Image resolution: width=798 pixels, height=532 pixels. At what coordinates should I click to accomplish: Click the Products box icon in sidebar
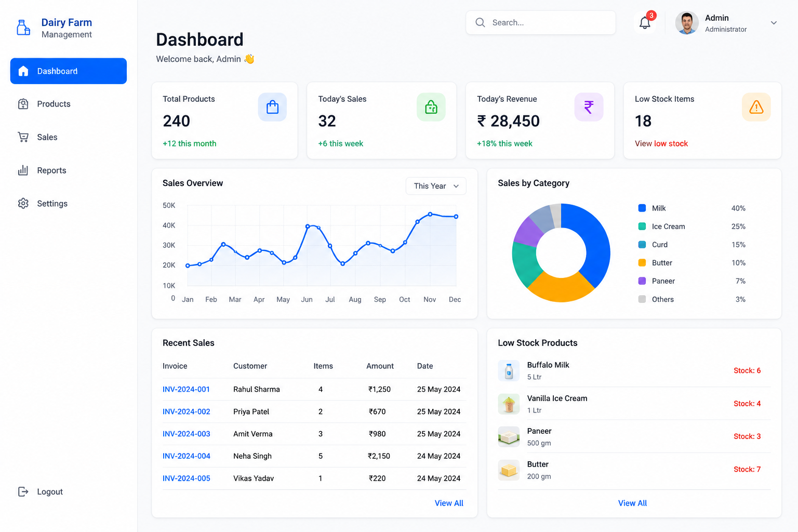23,104
